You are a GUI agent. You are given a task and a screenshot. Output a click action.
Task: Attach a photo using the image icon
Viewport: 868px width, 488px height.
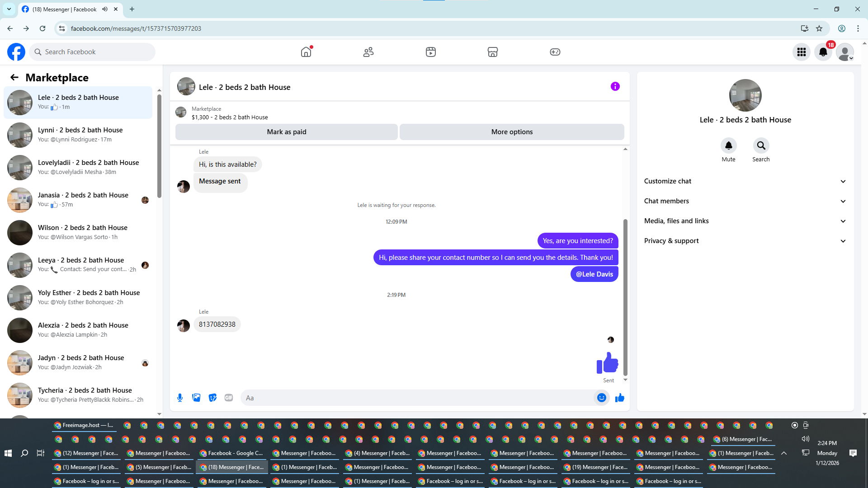196,398
